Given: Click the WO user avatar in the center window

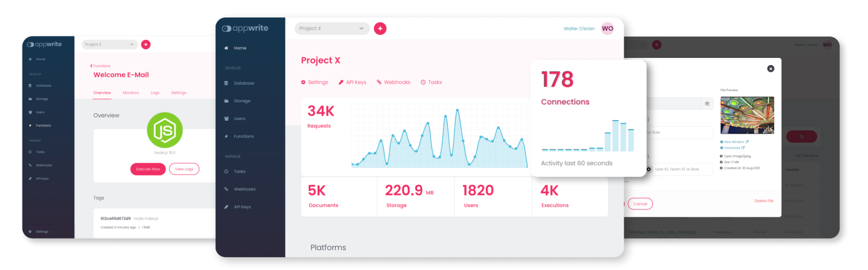Looking at the screenshot, I should (607, 28).
